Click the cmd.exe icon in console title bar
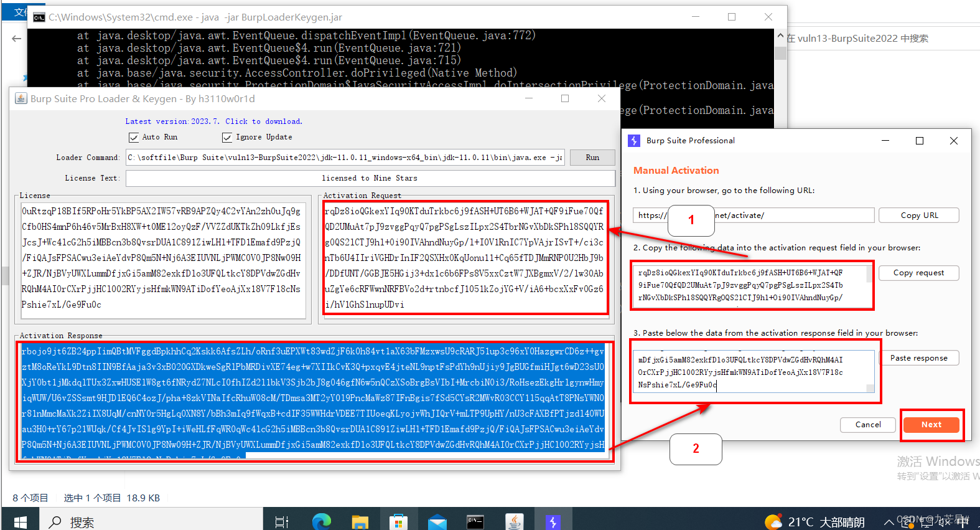 [x=39, y=17]
